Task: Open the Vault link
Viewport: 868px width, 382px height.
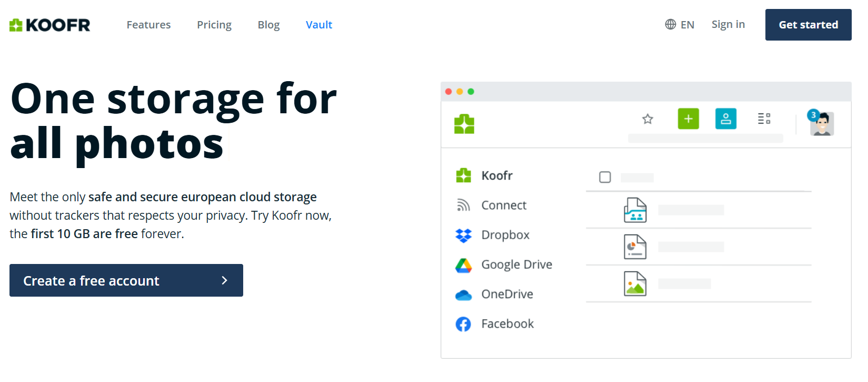Action: [319, 25]
